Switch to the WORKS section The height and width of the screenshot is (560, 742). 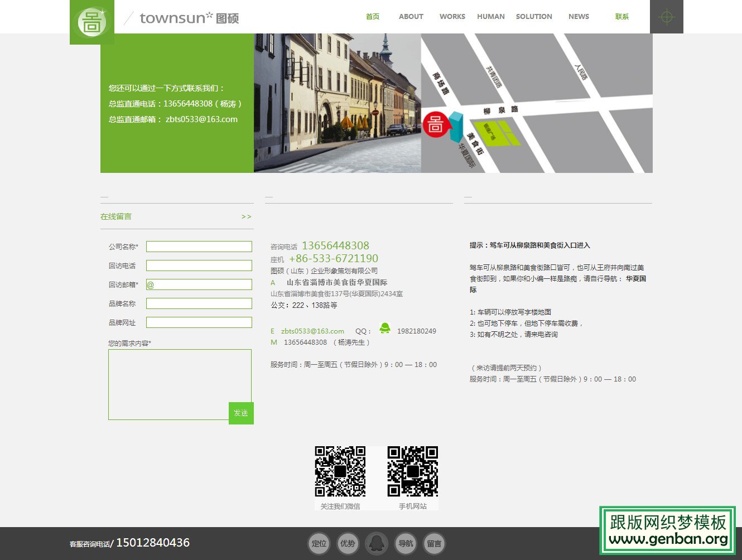coord(452,17)
